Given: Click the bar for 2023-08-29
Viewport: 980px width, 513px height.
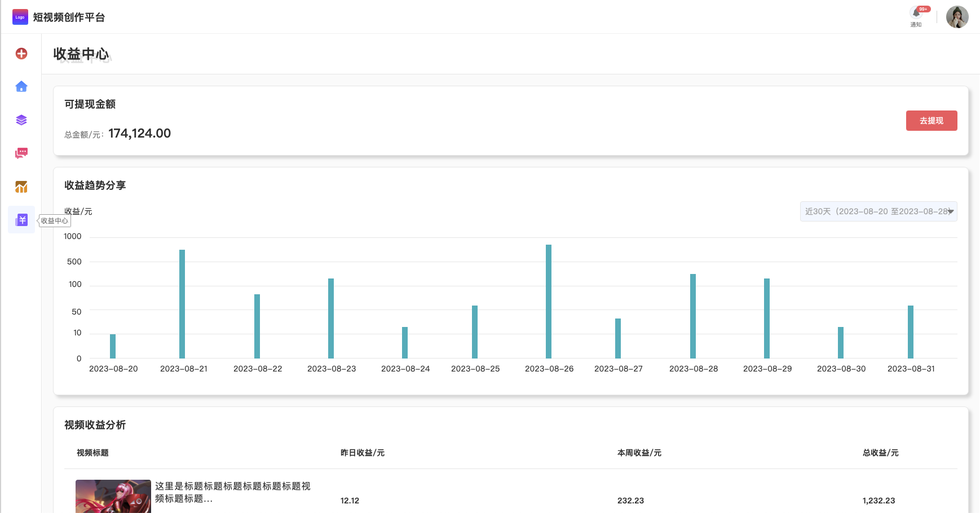Looking at the screenshot, I should coord(767,319).
